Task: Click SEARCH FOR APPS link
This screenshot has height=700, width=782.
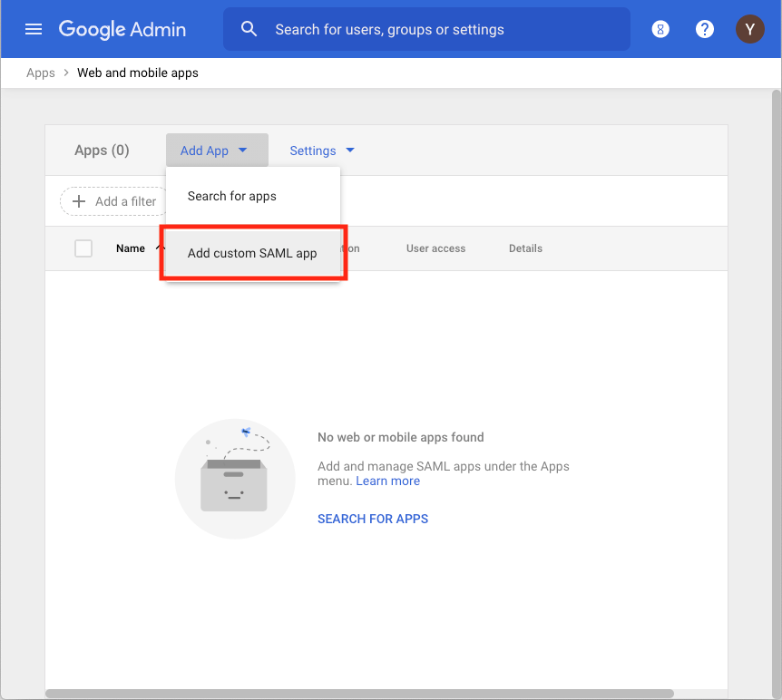Action: [x=373, y=519]
